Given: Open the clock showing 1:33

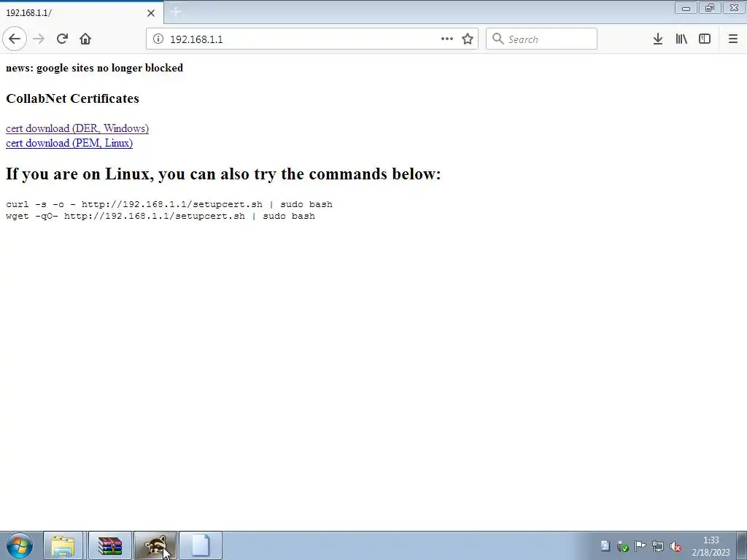Looking at the screenshot, I should pos(711,546).
